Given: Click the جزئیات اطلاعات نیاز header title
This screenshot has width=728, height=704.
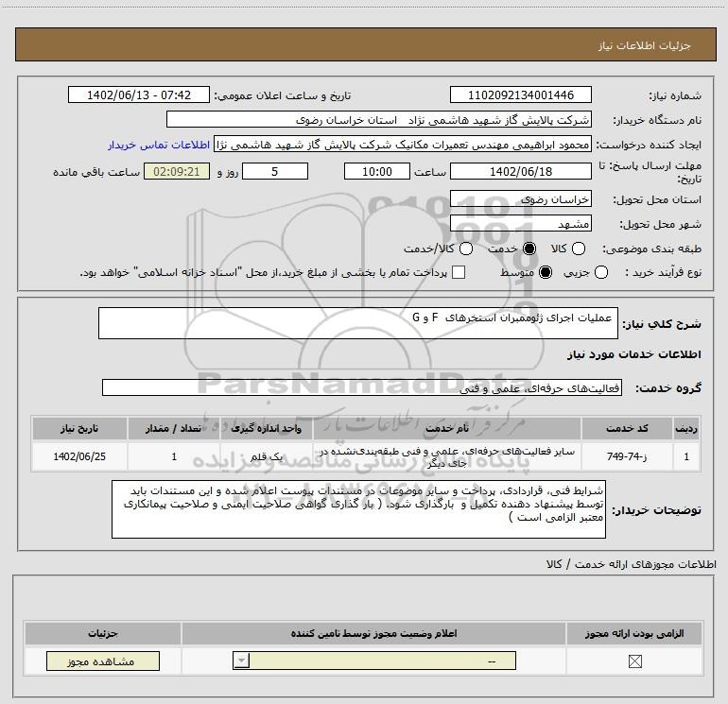Looking at the screenshot, I should click(644, 45).
